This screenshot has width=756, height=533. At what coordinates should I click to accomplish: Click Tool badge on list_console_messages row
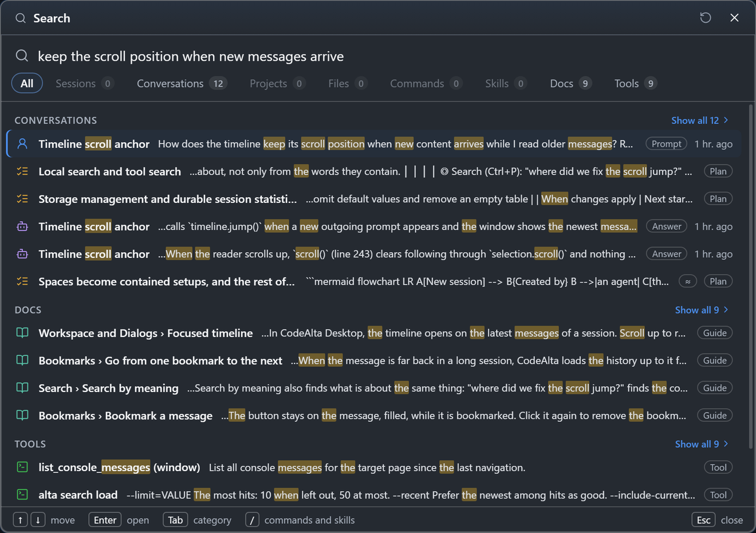point(718,467)
